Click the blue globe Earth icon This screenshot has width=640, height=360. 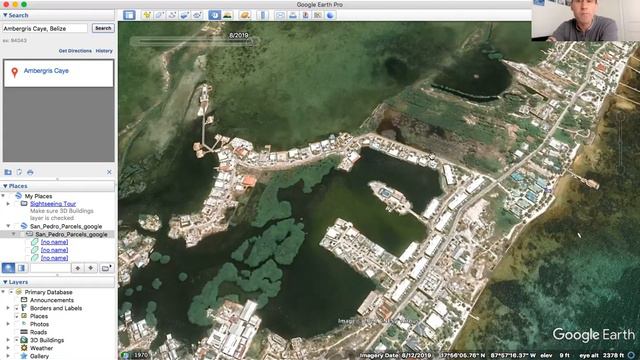330,15
